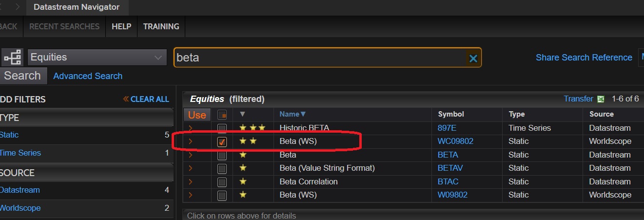Open the Equities category dropdown
The image size is (644, 220).
(x=96, y=58)
